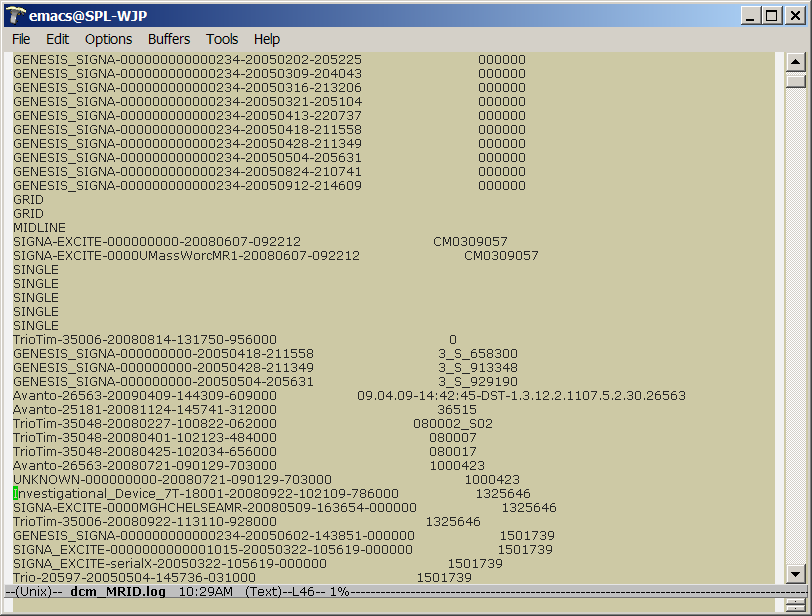Screen dimensions: 812x616
Task: Open the Edit menu
Action: 57,39
